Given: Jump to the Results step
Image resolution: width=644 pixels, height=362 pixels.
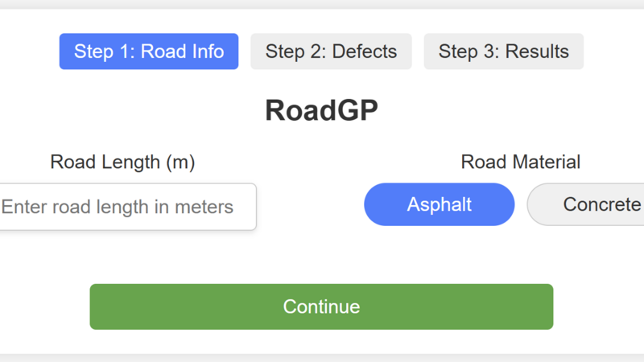Looking at the screenshot, I should click(503, 51).
